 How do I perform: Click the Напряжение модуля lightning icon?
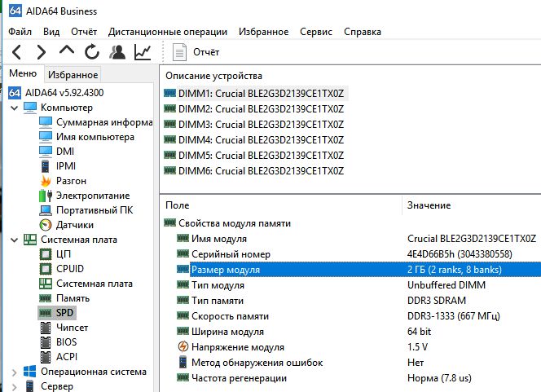(183, 346)
